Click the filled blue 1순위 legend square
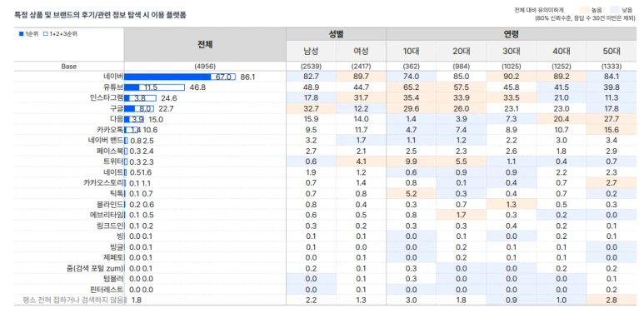 point(21,34)
